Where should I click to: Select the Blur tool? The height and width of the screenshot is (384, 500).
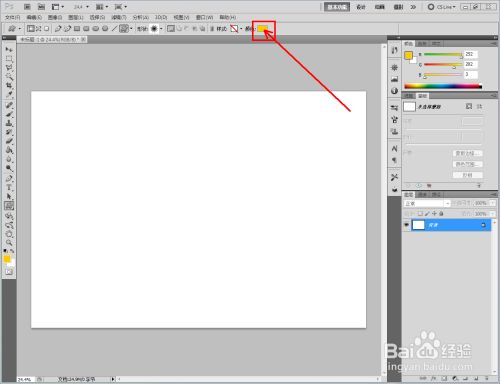(x=9, y=159)
